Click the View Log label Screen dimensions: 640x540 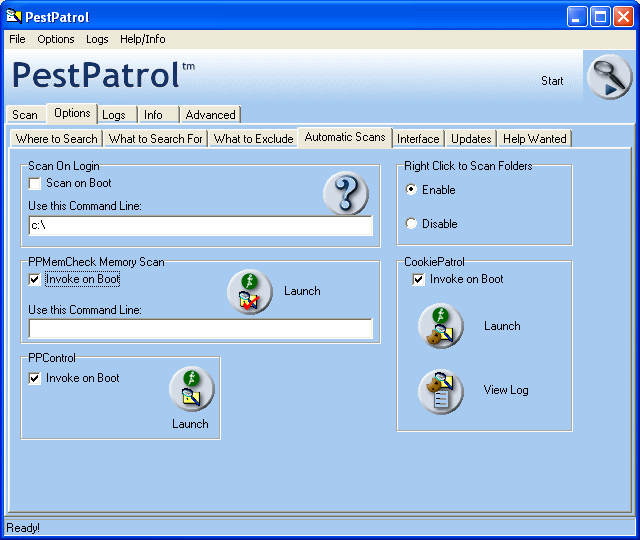point(506,390)
